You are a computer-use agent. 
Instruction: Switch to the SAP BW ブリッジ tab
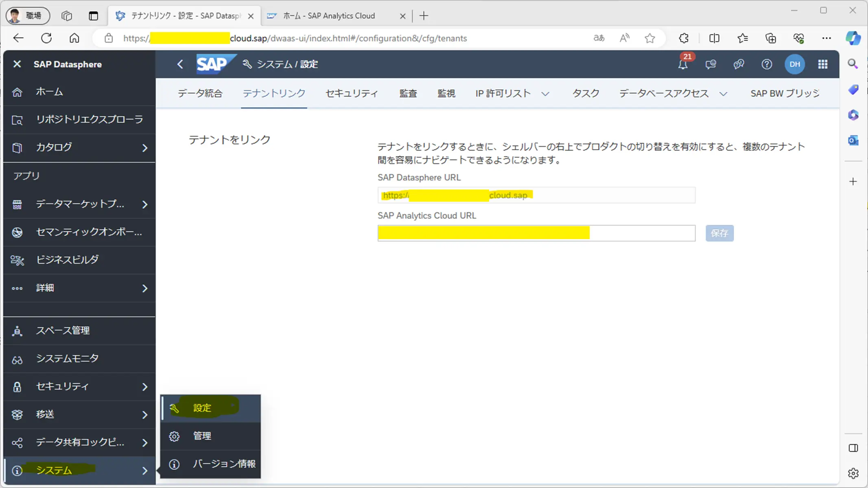[x=785, y=94]
